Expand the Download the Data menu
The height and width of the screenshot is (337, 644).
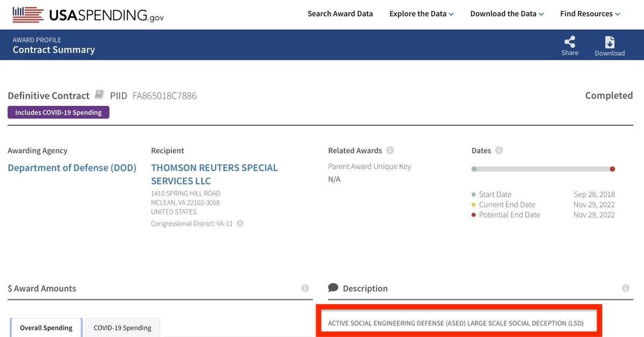click(507, 13)
